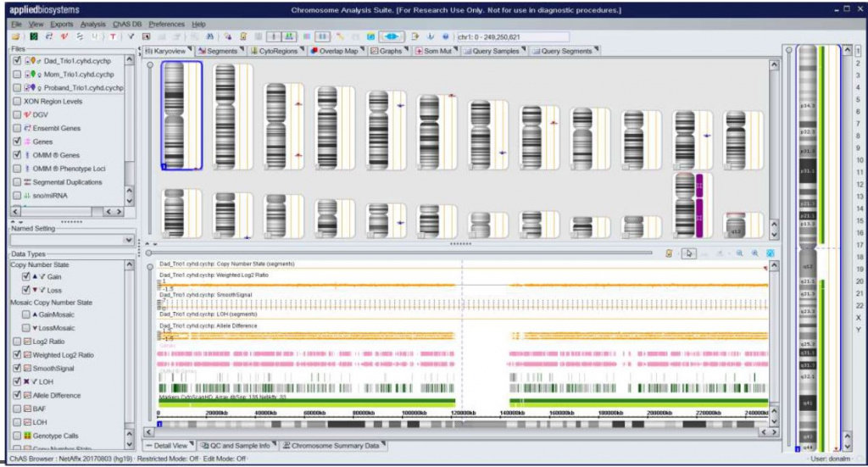Open the QC and Sample Info tab
This screenshot has height=467, width=868.
pos(241,445)
